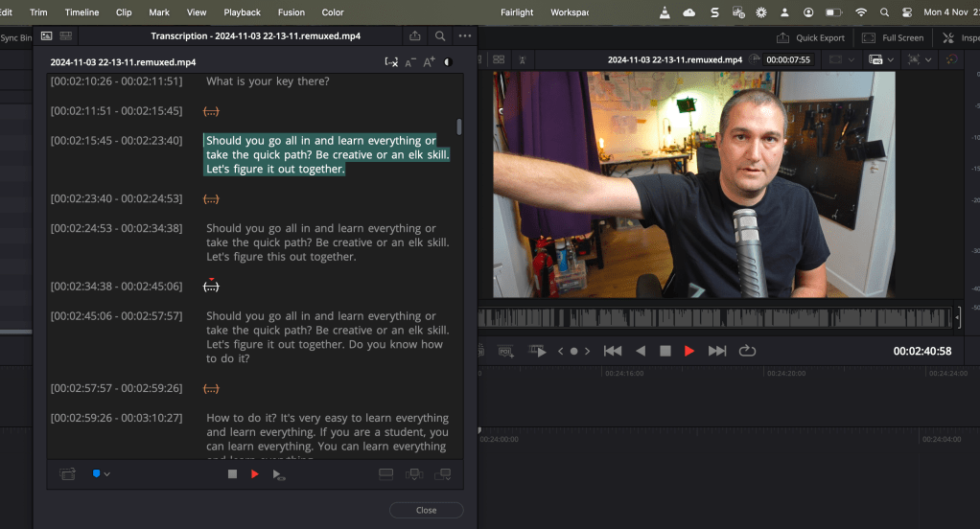Toggle loop playback in viewer
The height and width of the screenshot is (529, 980).
pyautogui.click(x=747, y=351)
